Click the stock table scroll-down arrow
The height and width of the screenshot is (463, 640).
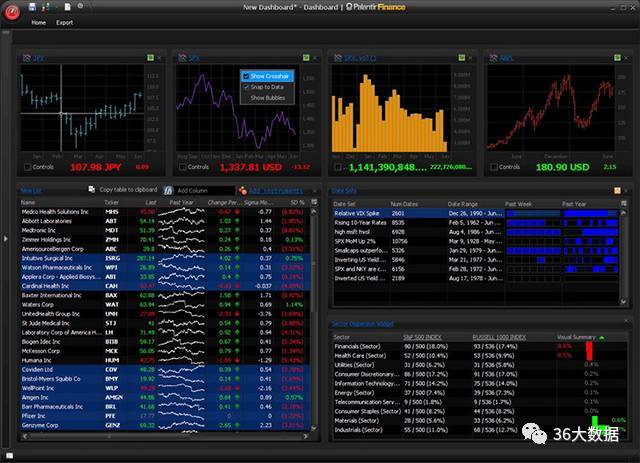click(x=314, y=427)
